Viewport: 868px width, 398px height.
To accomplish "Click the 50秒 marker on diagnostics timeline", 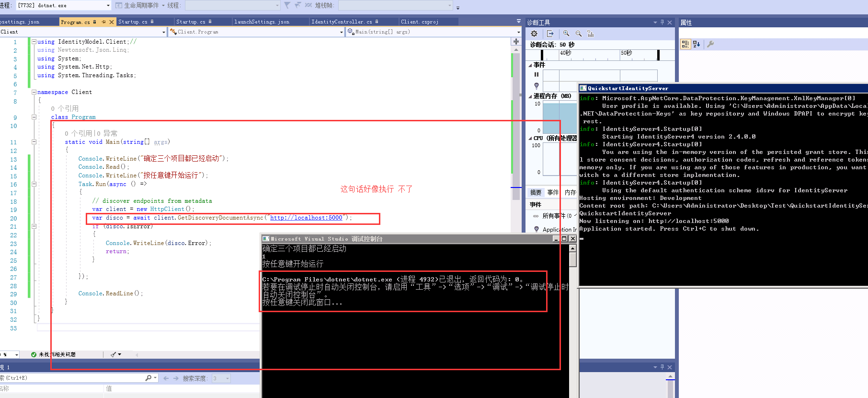I will [627, 53].
